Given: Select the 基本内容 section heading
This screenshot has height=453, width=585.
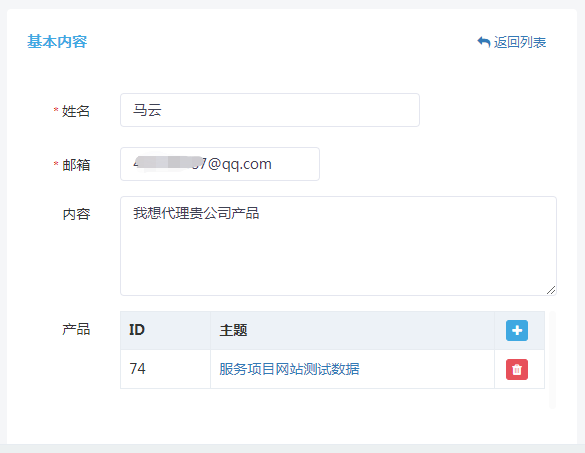Looking at the screenshot, I should (x=57, y=41).
